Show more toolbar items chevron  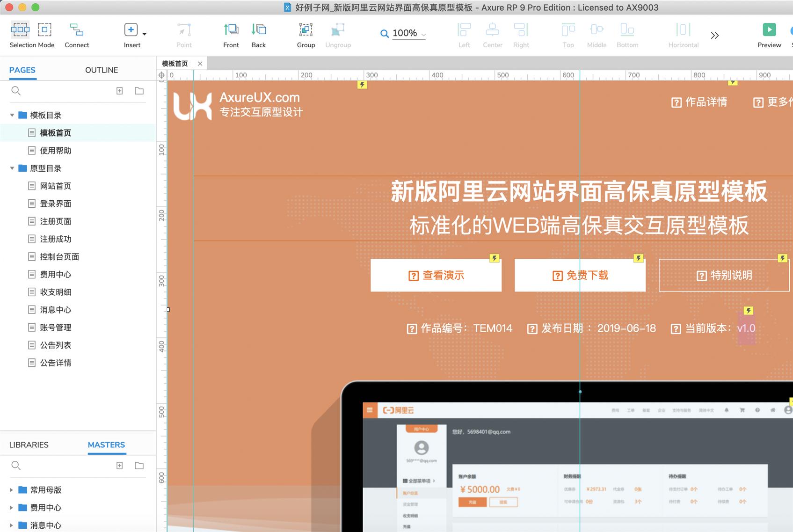tap(714, 36)
